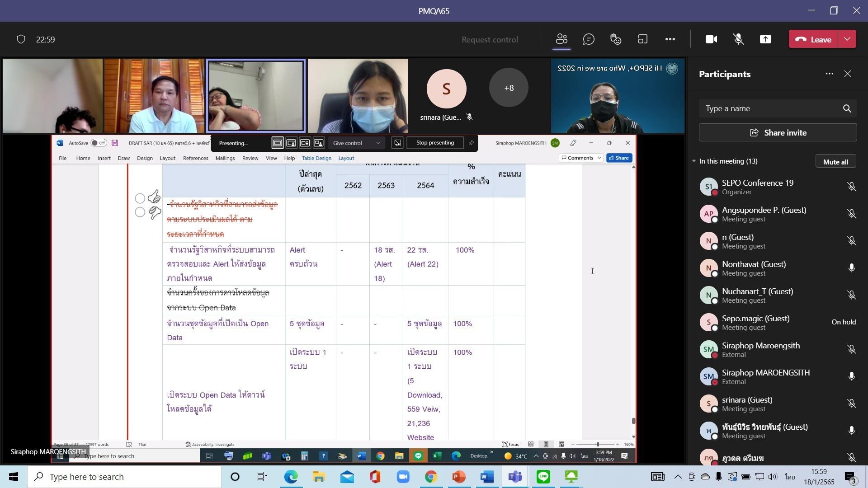Collapse the In this meeting list
The image size is (868, 488).
694,161
